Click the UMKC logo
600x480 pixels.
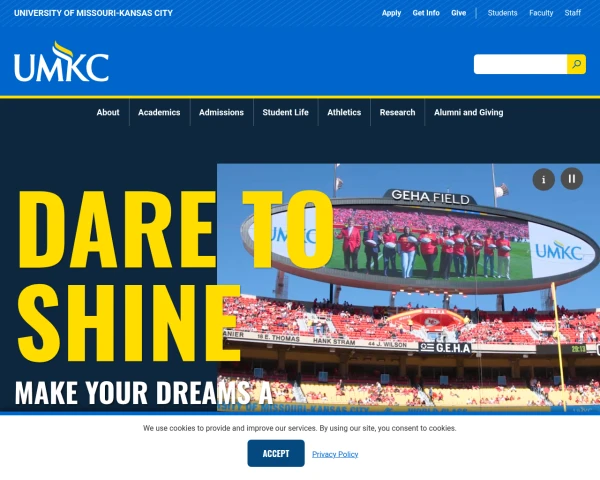coord(61,62)
